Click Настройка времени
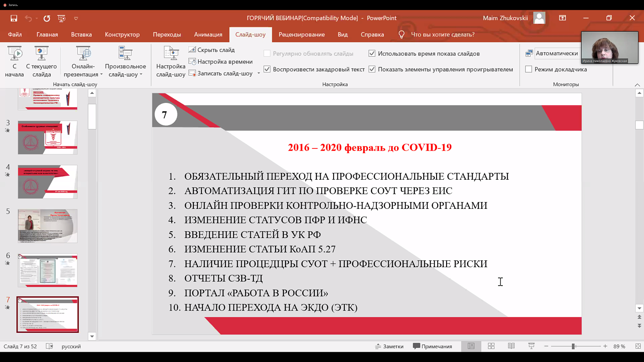The width and height of the screenshot is (644, 362). click(x=221, y=61)
